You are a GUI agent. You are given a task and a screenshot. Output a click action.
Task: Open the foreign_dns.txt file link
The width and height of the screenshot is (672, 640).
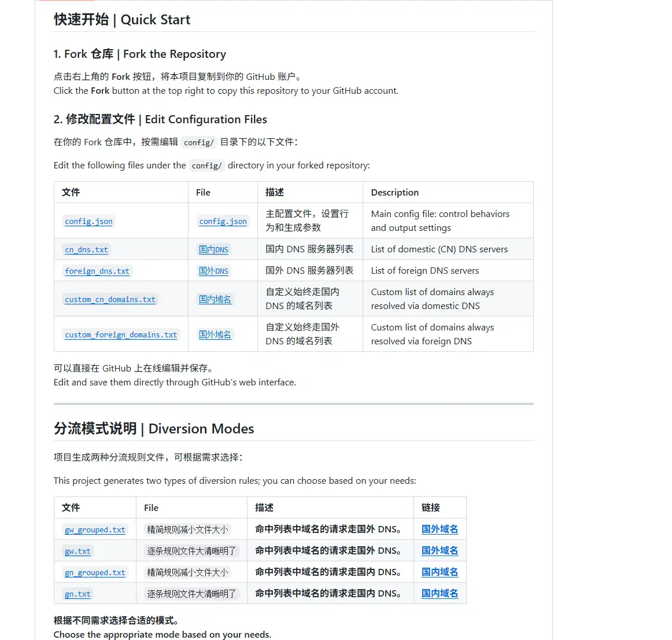pos(97,271)
